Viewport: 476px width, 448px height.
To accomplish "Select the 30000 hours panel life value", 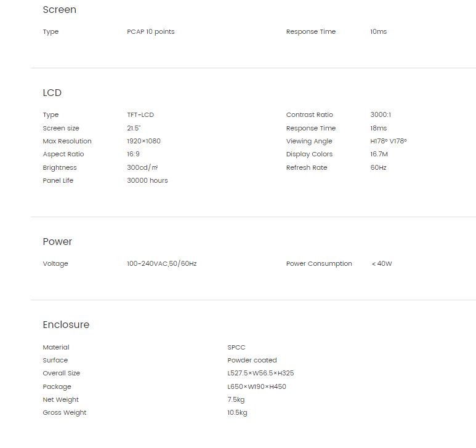I will 147,180.
